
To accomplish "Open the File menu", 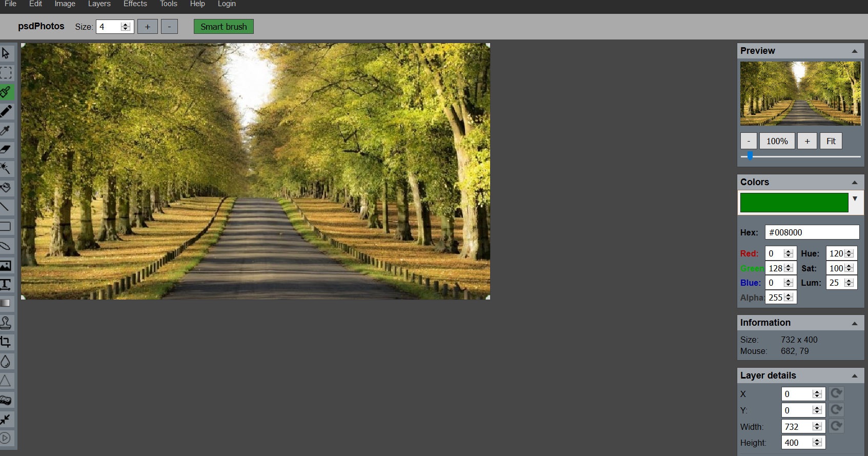I will [11, 4].
